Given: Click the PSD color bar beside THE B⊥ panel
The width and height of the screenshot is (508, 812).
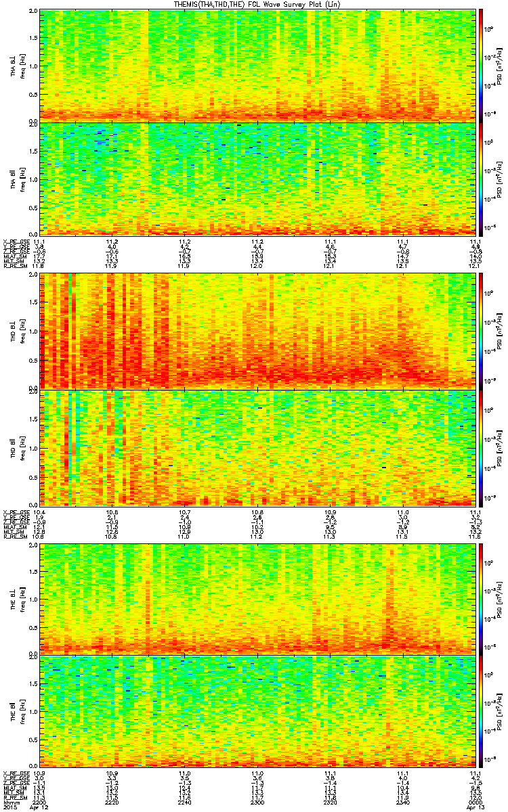Looking at the screenshot, I should click(x=482, y=598).
